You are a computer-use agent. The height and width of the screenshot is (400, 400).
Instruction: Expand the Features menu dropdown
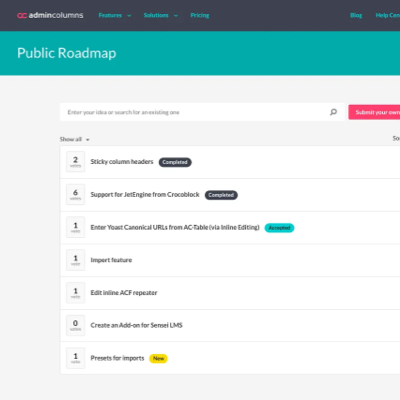tap(115, 15)
